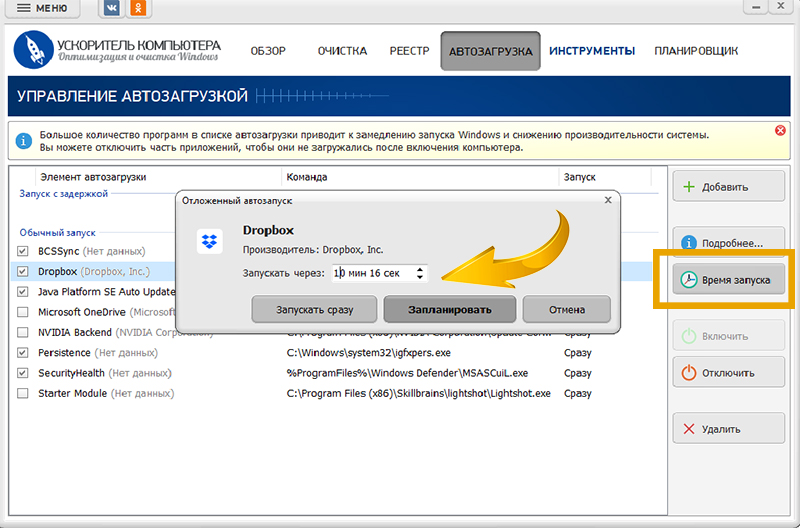Image resolution: width=800 pixels, height=528 pixels.
Task: Uncheck the Dropbox startup checkbox
Action: point(22,271)
